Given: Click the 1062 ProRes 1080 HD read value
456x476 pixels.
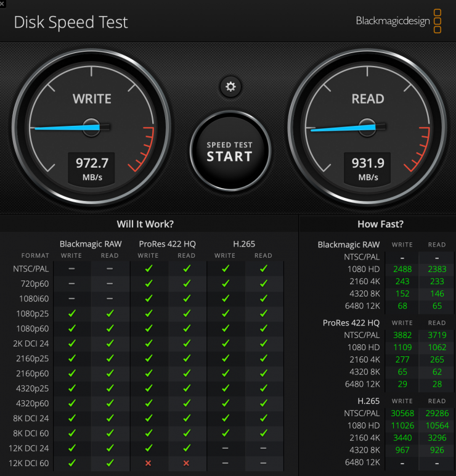Looking at the screenshot, I should tap(436, 347).
